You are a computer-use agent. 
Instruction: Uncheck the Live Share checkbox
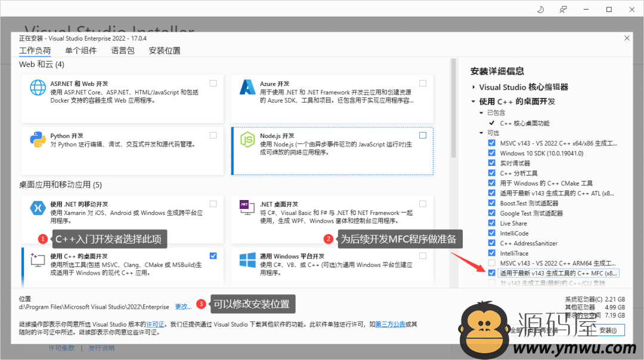pos(491,223)
